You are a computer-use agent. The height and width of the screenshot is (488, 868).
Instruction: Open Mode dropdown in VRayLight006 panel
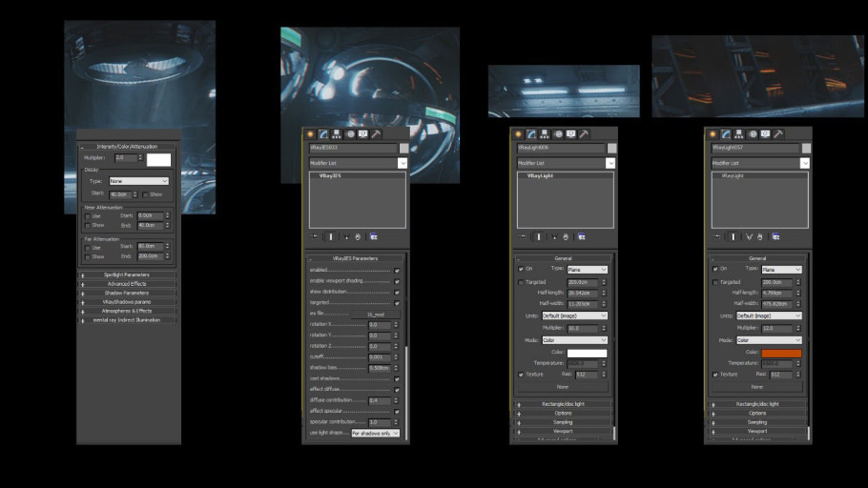574,339
